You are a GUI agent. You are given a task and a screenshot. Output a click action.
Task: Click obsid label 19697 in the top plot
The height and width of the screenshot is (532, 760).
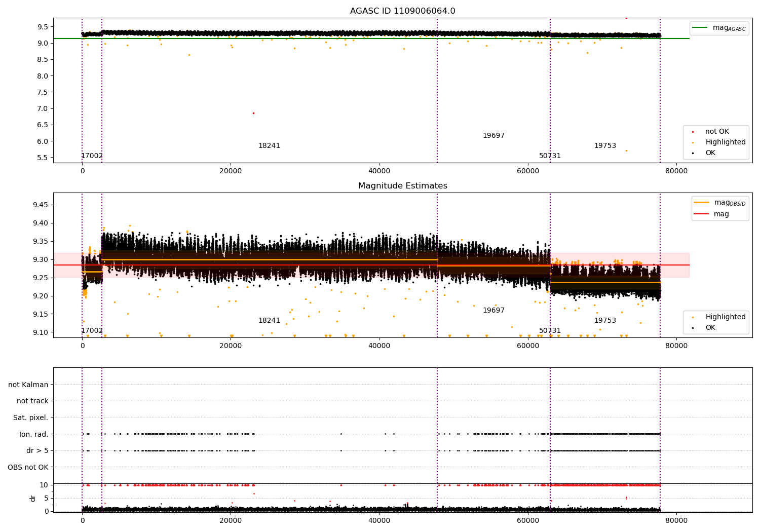coord(493,135)
